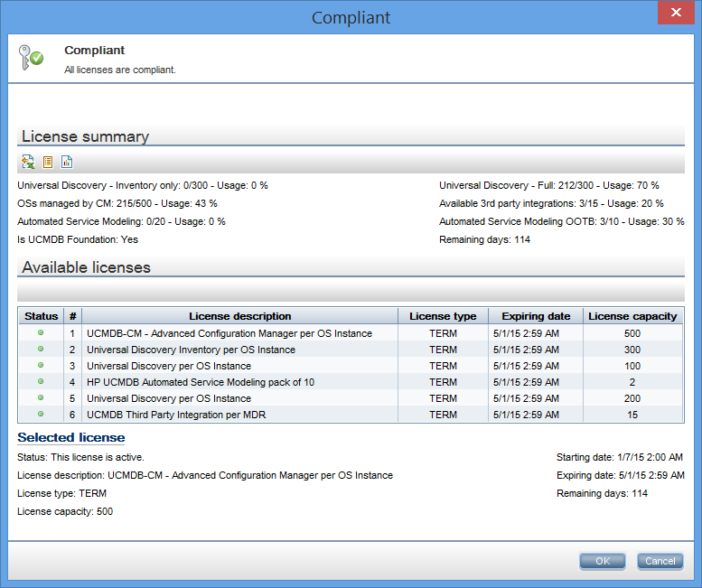Click capacity value 15 in row 6
Viewport: 702px width, 588px height.
632,415
